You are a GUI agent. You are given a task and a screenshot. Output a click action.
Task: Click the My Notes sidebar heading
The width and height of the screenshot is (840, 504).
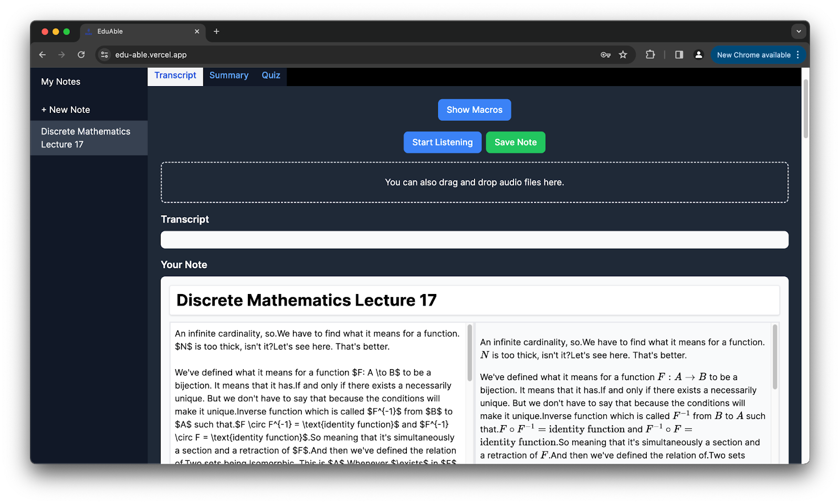[x=61, y=82]
